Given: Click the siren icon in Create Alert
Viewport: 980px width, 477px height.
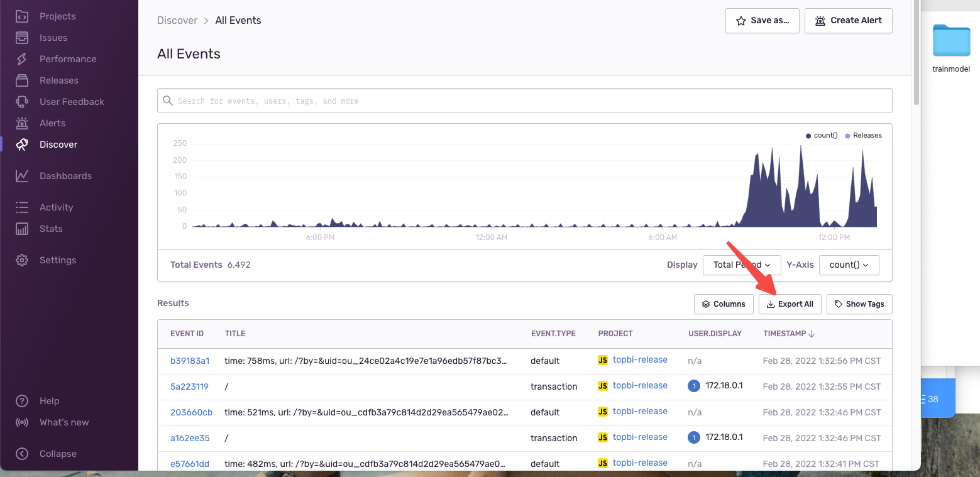Looking at the screenshot, I should 820,21.
